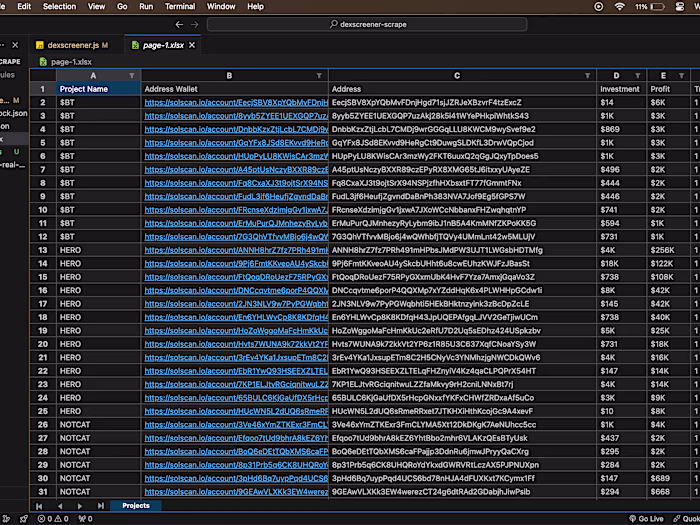The image size is (700, 525).
Task: Open the solscan link starting EecjSBV8XpYQb
Action: click(x=236, y=102)
